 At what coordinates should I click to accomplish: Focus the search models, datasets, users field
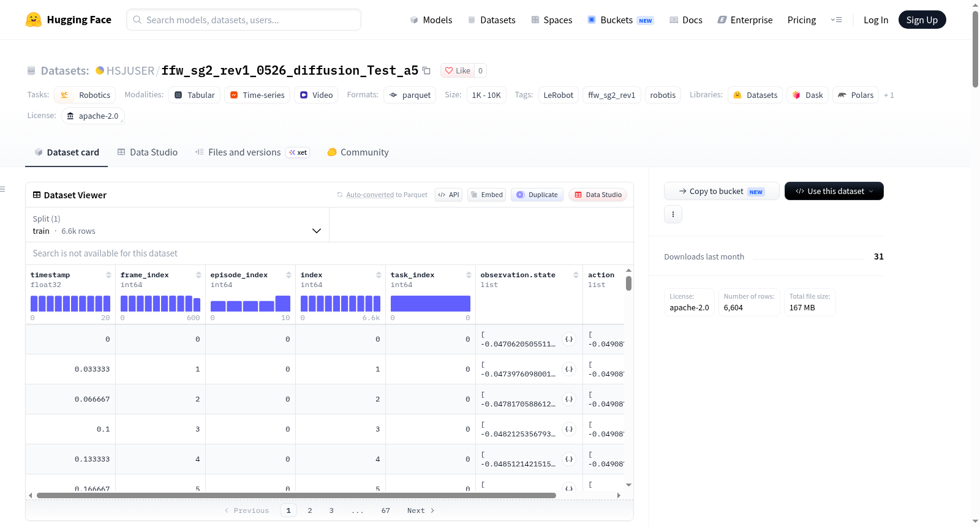tap(244, 20)
